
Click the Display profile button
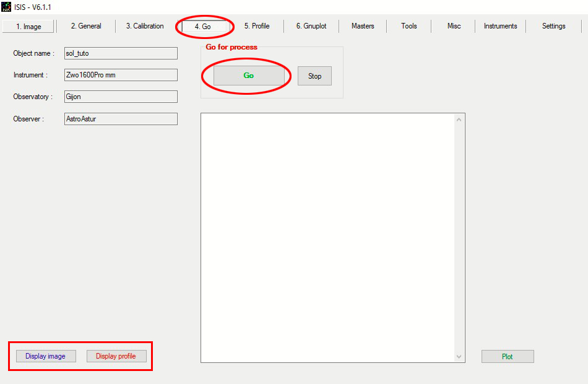(x=116, y=356)
